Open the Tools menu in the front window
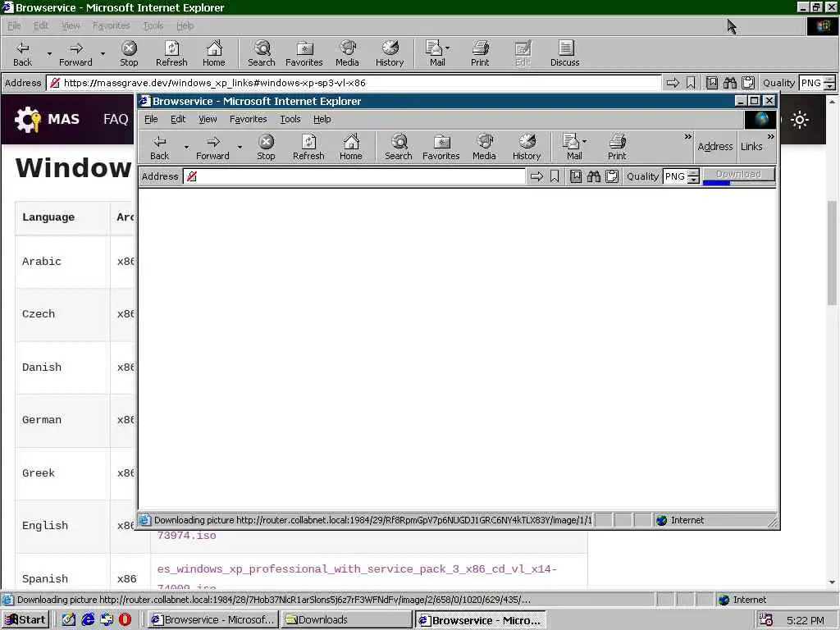840x630 pixels. (290, 119)
